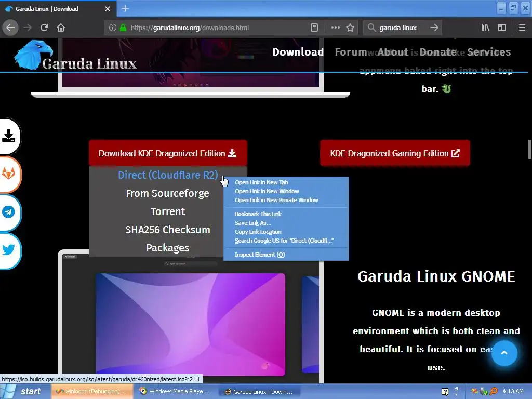The height and width of the screenshot is (399, 532).
Task: Click the Windows start button
Action: pyautogui.click(x=25, y=391)
